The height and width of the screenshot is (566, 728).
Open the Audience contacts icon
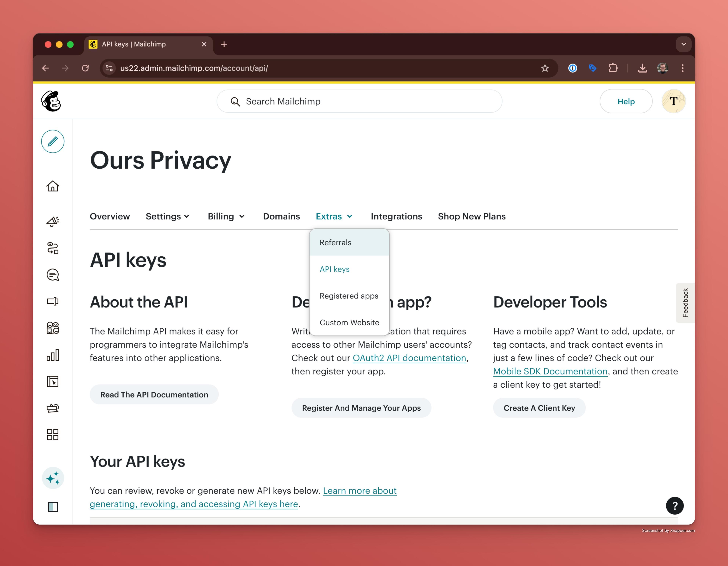coord(53,328)
